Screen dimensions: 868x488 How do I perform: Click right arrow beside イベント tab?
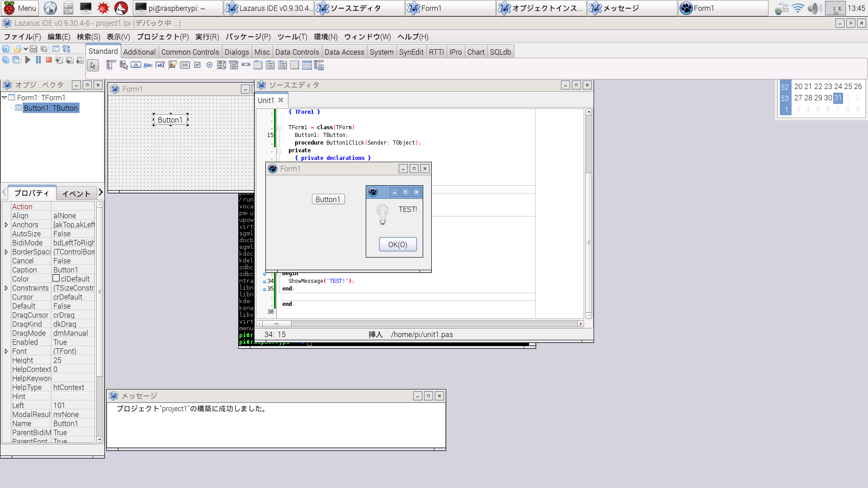(x=101, y=192)
